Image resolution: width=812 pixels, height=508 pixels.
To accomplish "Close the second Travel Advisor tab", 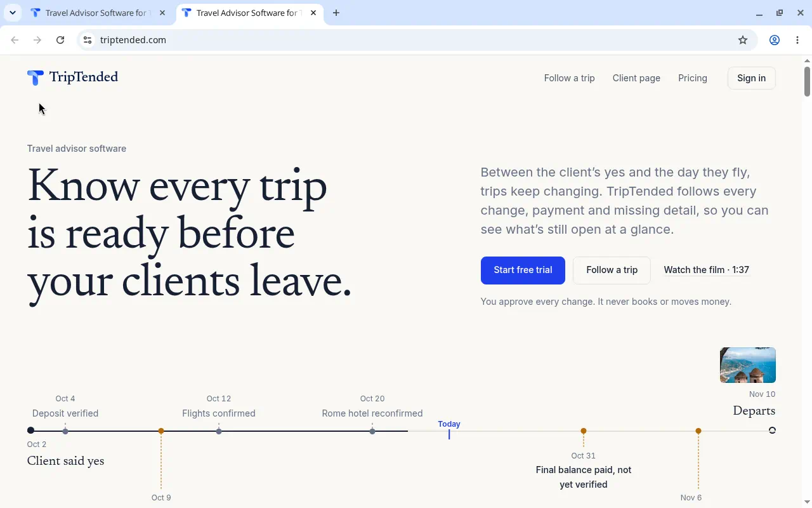I will point(313,13).
